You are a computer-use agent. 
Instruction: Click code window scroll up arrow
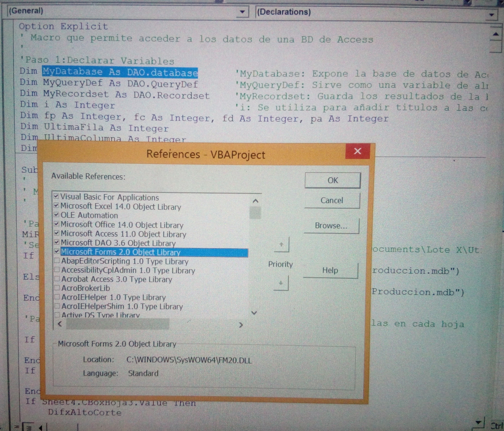click(496, 34)
